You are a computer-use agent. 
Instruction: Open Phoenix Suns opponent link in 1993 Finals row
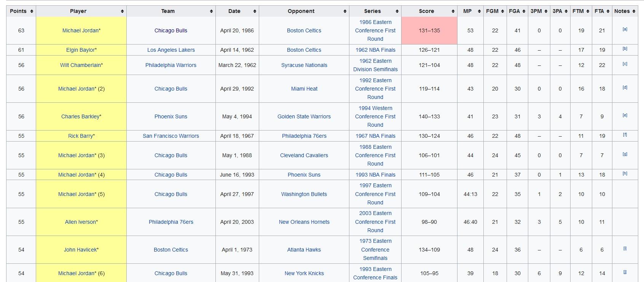pos(304,175)
